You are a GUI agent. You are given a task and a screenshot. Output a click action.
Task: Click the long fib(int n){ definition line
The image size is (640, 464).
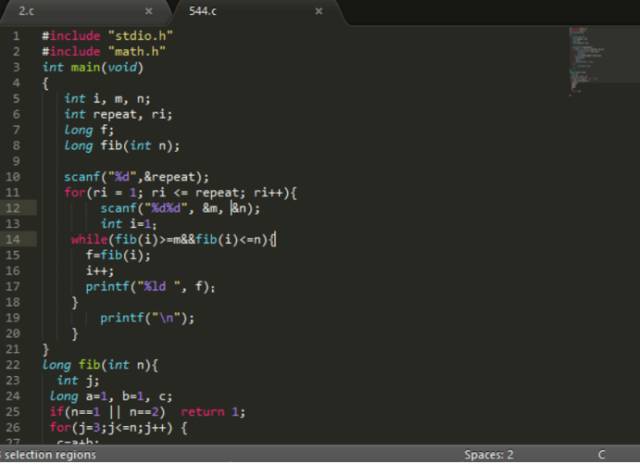coord(100,364)
